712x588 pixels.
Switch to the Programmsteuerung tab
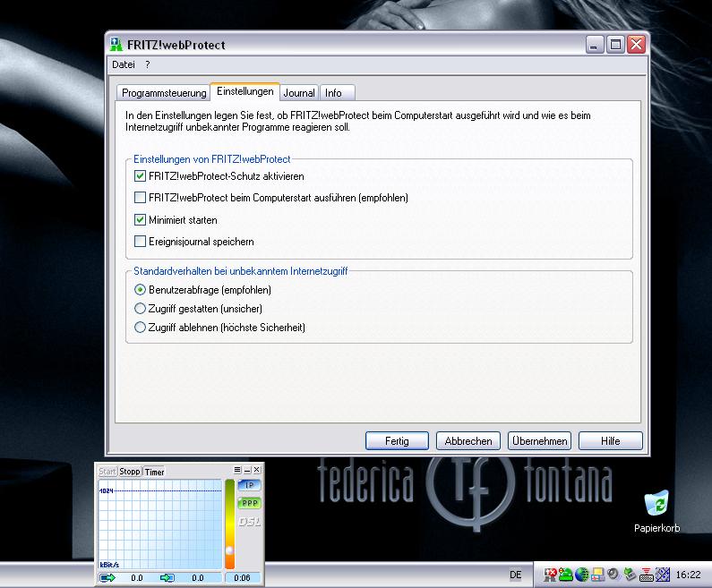164,92
